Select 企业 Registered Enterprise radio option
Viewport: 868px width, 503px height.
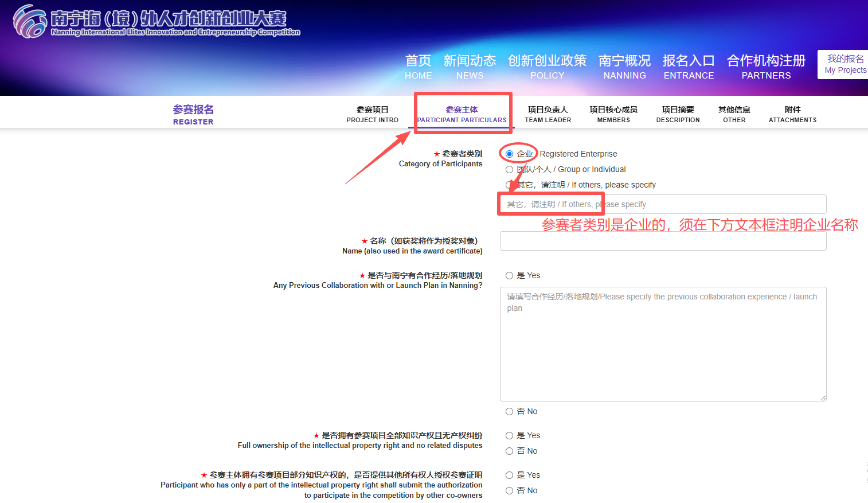click(509, 154)
